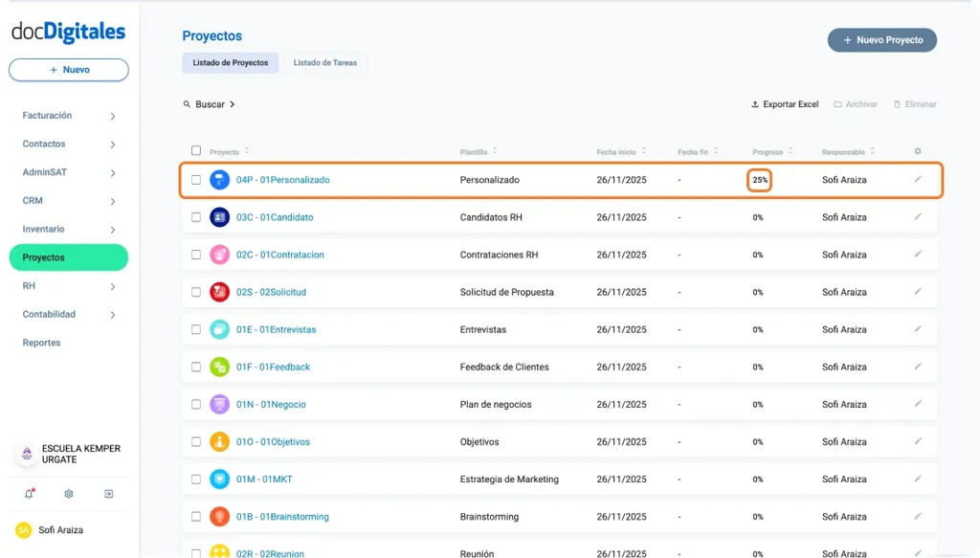Image resolution: width=980 pixels, height=558 pixels.
Task: Toggle the select-all checkbox in the table header
Action: (x=197, y=151)
